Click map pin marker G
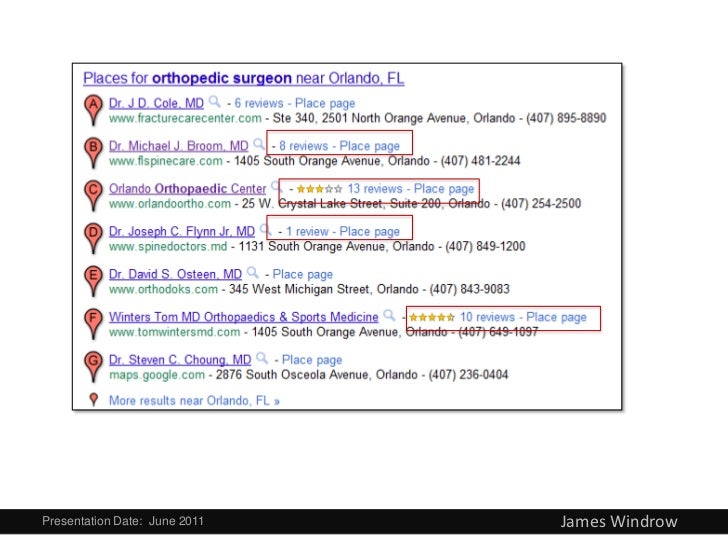 pos(93,367)
